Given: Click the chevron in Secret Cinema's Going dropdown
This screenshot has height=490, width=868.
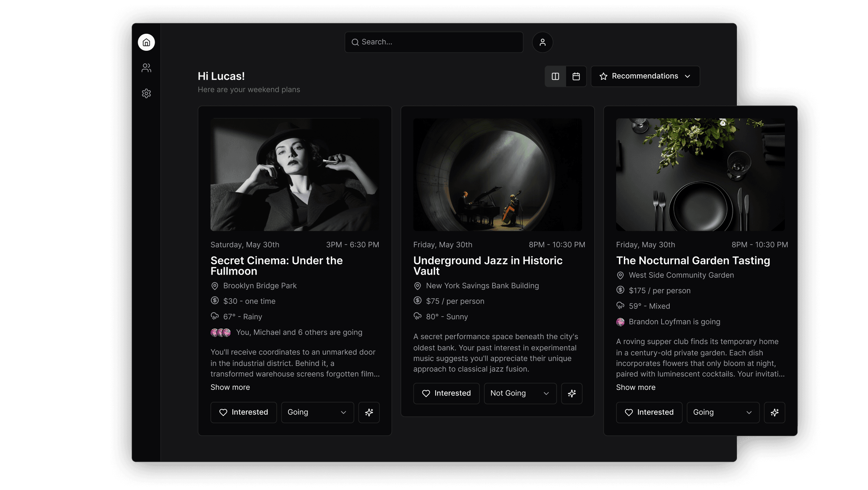Looking at the screenshot, I should 343,412.
